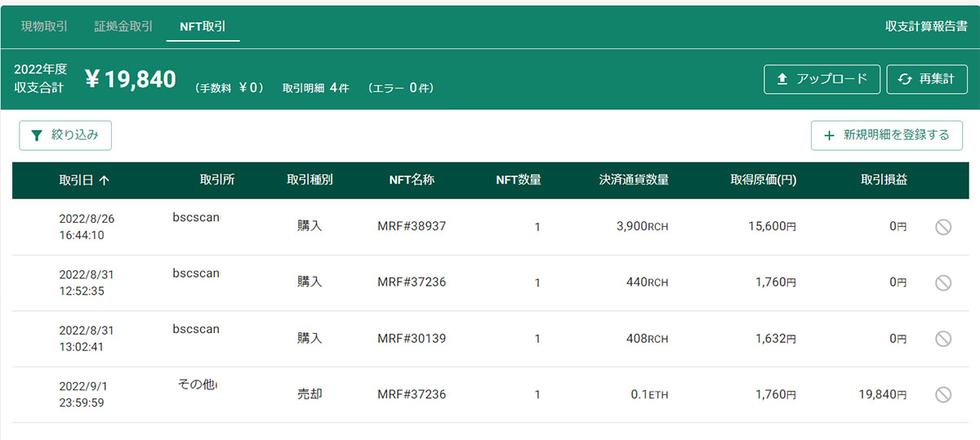Click the 売却 transaction type cell
The height and width of the screenshot is (440, 980).
point(310,394)
